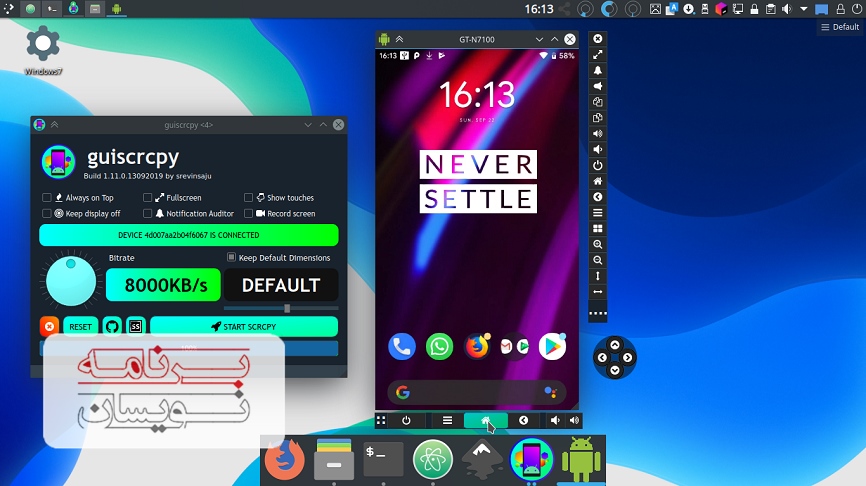This screenshot has height=486, width=866.
Task: Click the START SCRCPY button
Action: [x=244, y=326]
